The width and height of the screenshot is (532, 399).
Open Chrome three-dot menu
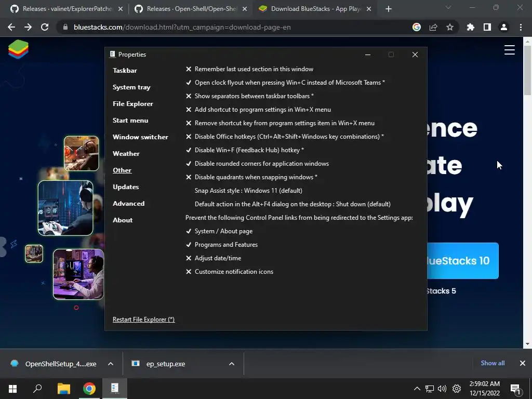pos(521,27)
